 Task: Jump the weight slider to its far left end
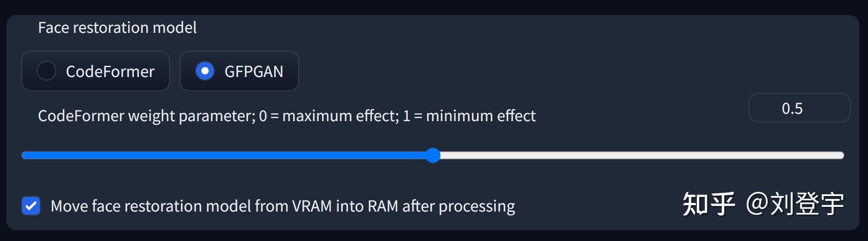pyautogui.click(x=24, y=155)
